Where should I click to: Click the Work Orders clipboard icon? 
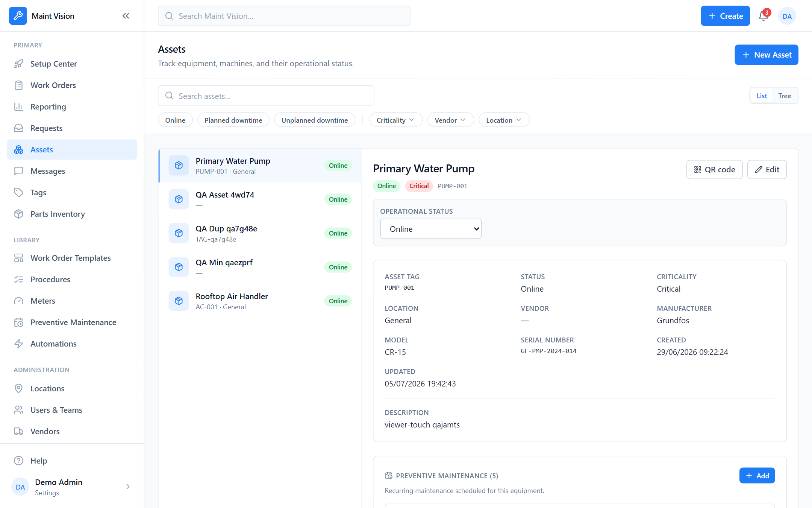coord(19,85)
